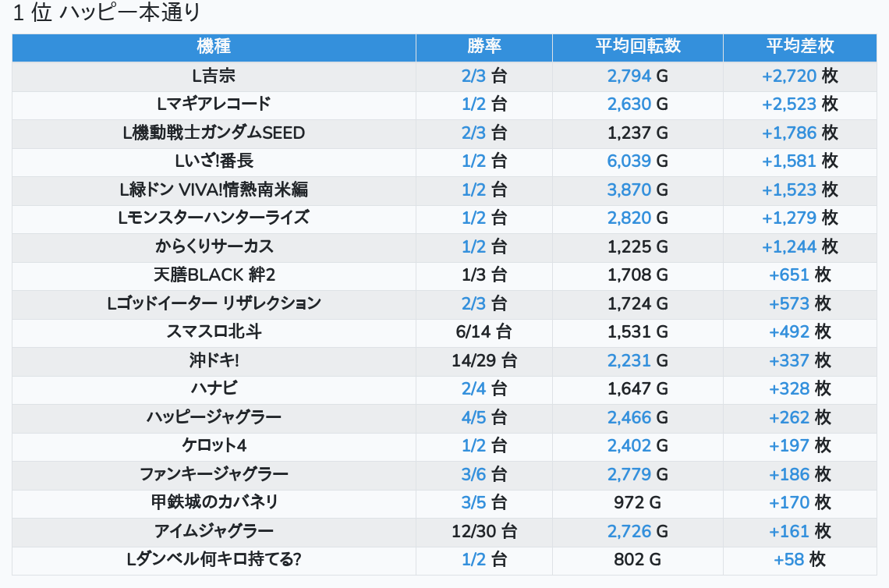Click the 1,225 G average spins value
Screen dimensions: 889x588
click(x=637, y=246)
